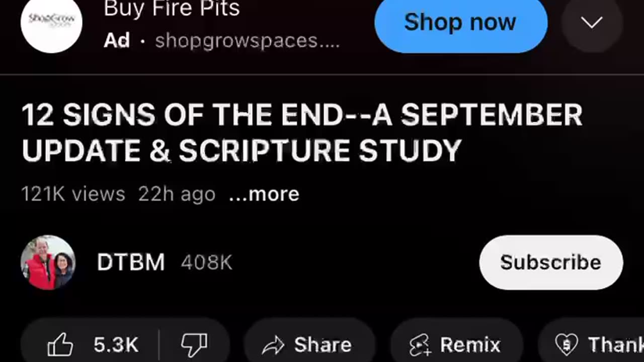644x362 pixels.
Task: Tap the 121K views text
Action: click(x=73, y=194)
